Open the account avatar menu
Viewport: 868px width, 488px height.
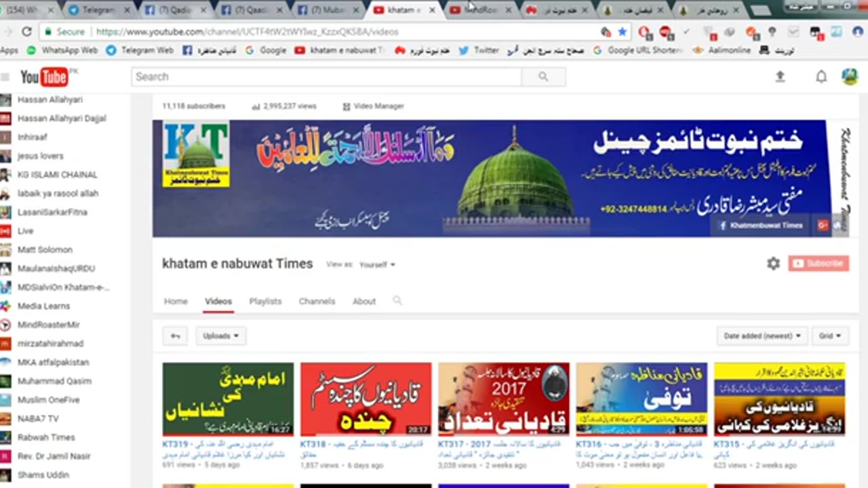click(x=850, y=77)
